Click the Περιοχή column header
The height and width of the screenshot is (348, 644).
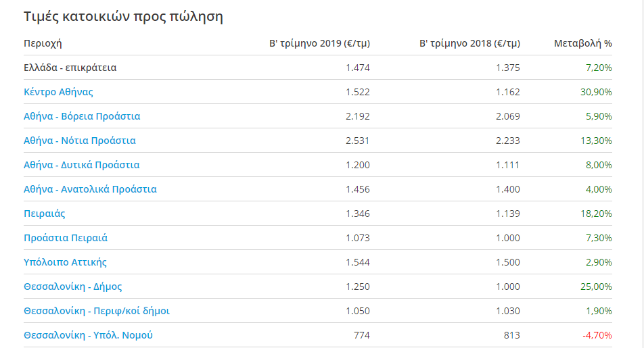43,43
